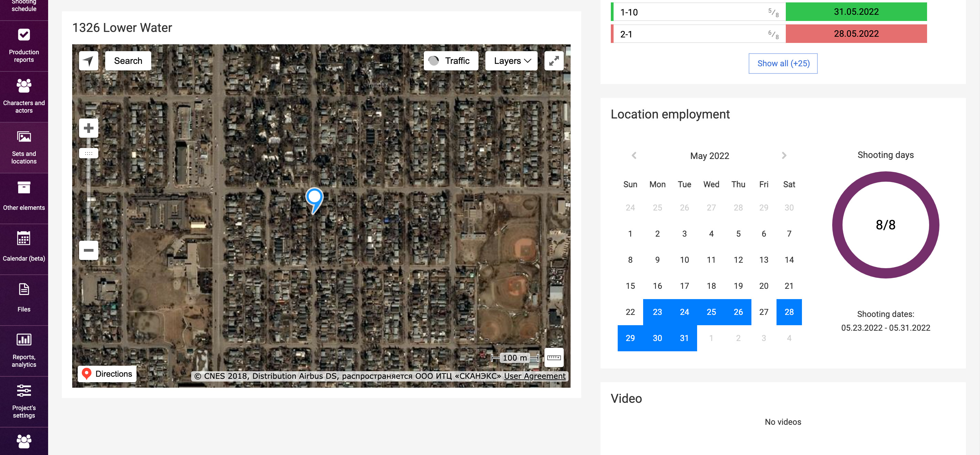
Task: Open the Files section
Action: [24, 300]
